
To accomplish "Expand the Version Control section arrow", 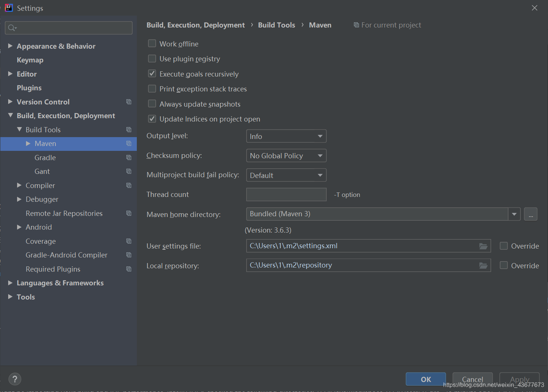I will click(10, 102).
